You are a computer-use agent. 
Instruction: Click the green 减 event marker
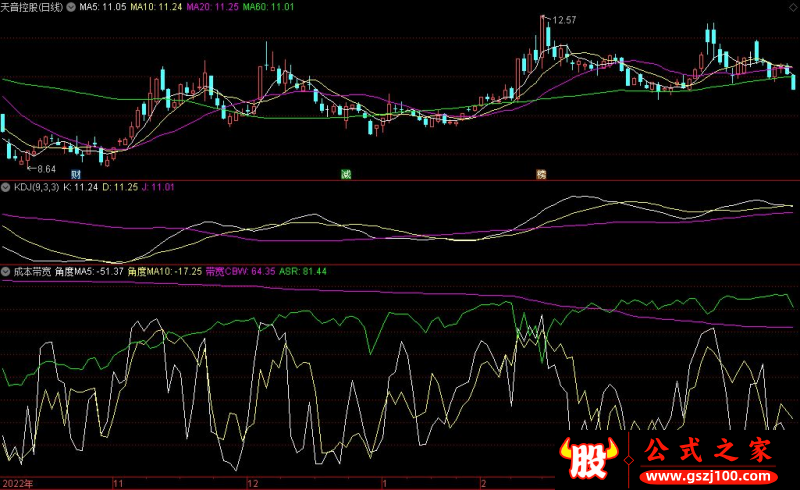(x=346, y=172)
